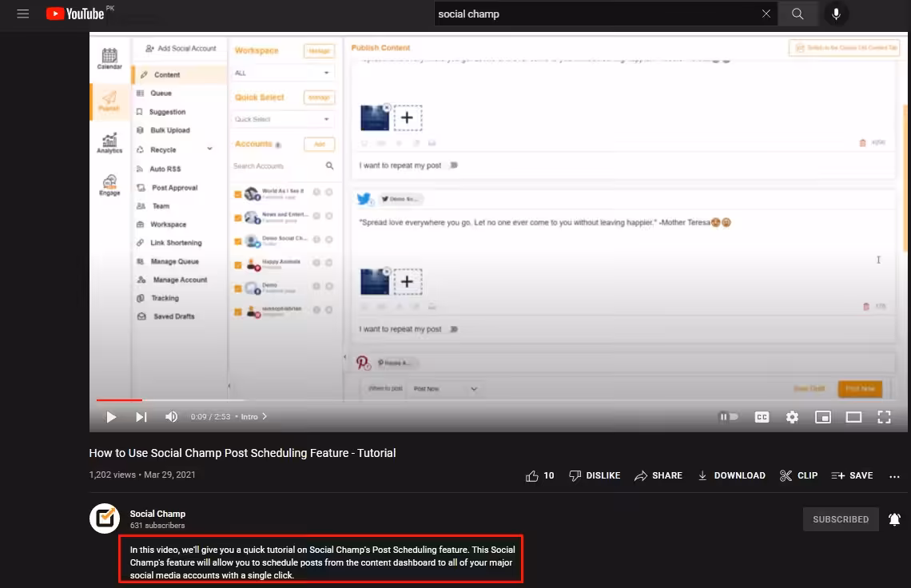This screenshot has height=588, width=911.
Task: Seek along the red video progress bar
Action: tap(119, 399)
